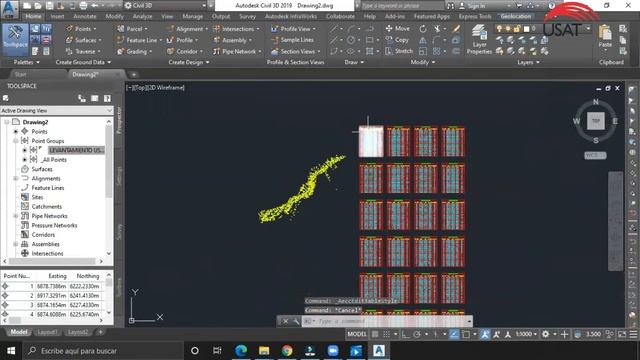The width and height of the screenshot is (640, 360).
Task: Open the Survey ribbon tab
Action: click(x=247, y=16)
